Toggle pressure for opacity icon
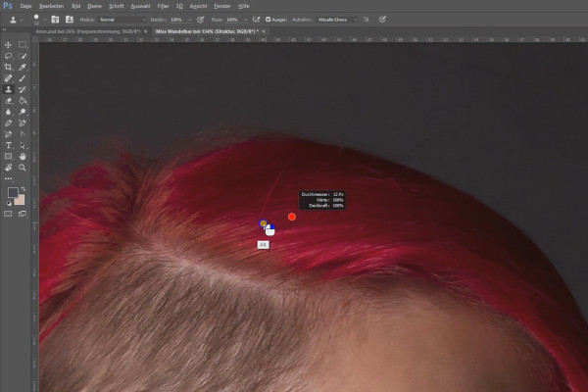The image size is (588, 392). (x=201, y=20)
